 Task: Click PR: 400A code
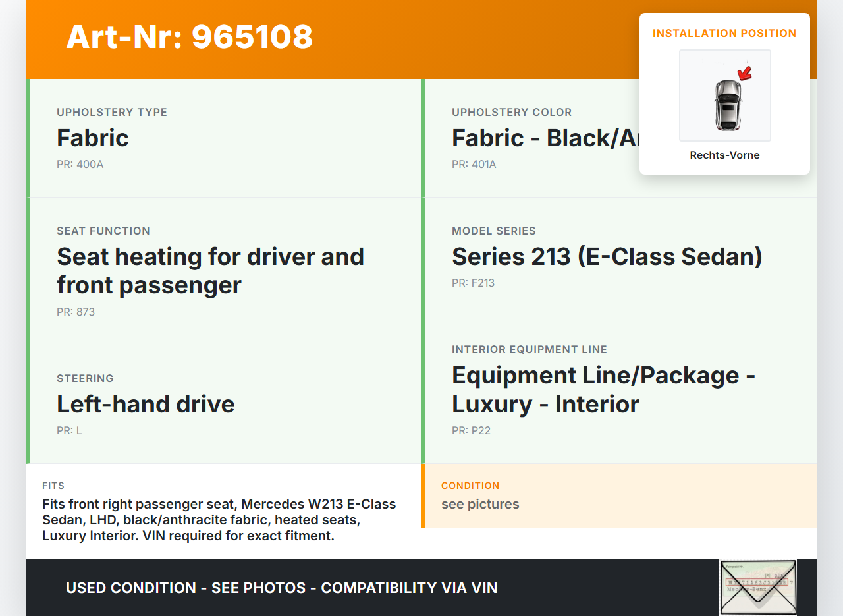point(80,164)
